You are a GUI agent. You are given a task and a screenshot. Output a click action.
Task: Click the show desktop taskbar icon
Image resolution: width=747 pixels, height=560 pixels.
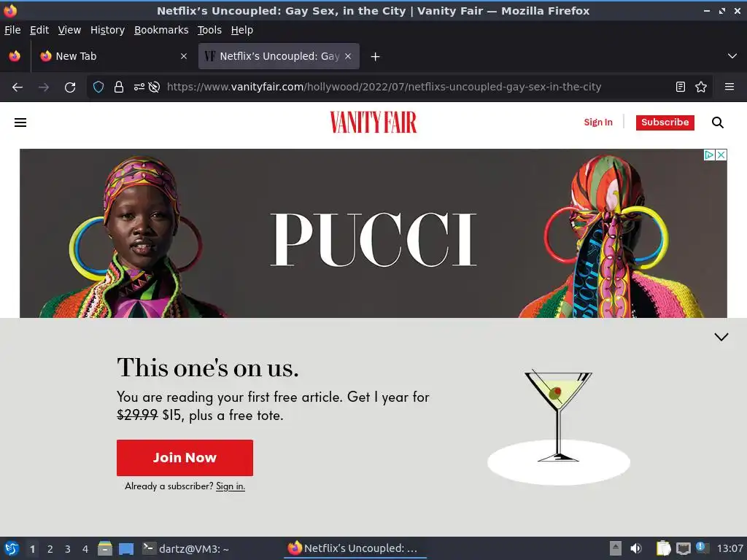pos(126,549)
